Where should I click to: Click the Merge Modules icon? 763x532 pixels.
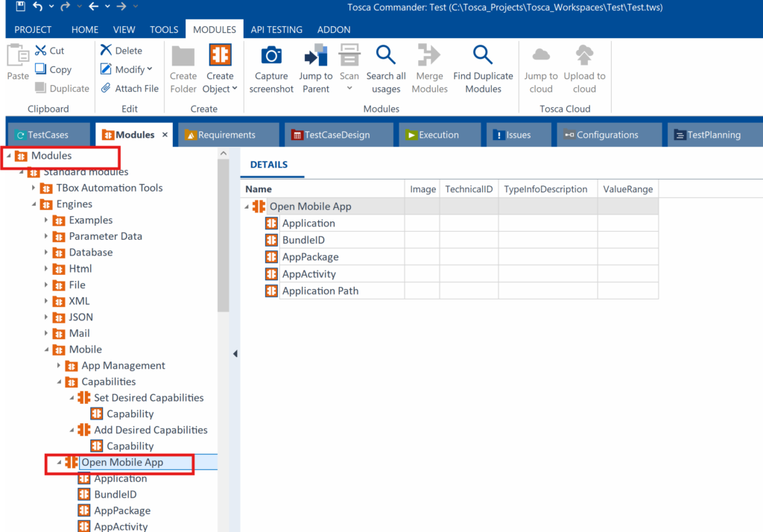tap(428, 54)
